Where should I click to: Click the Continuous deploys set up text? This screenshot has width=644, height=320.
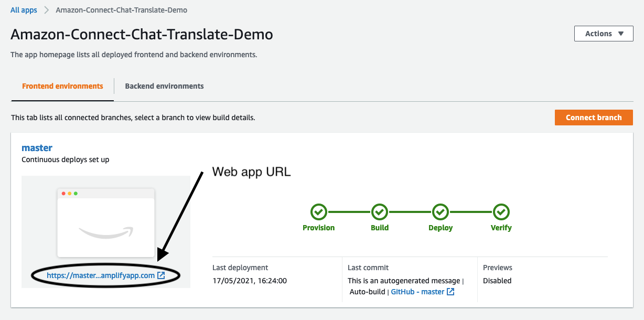click(66, 159)
